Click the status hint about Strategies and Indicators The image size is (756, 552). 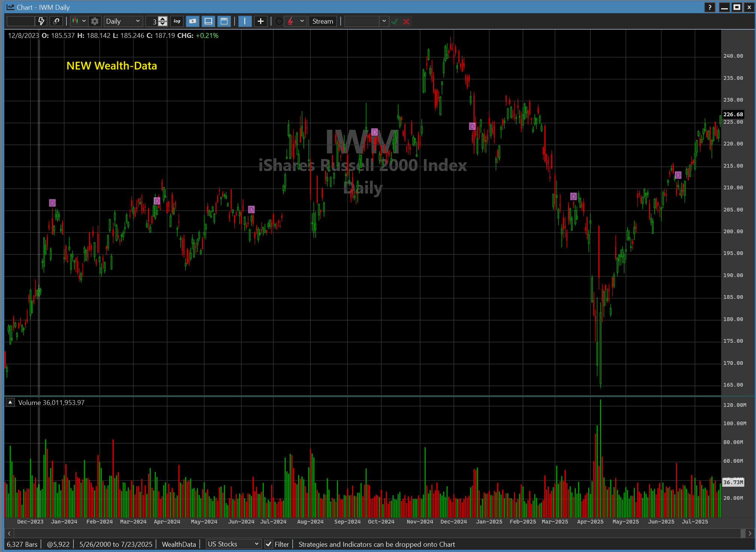377,544
